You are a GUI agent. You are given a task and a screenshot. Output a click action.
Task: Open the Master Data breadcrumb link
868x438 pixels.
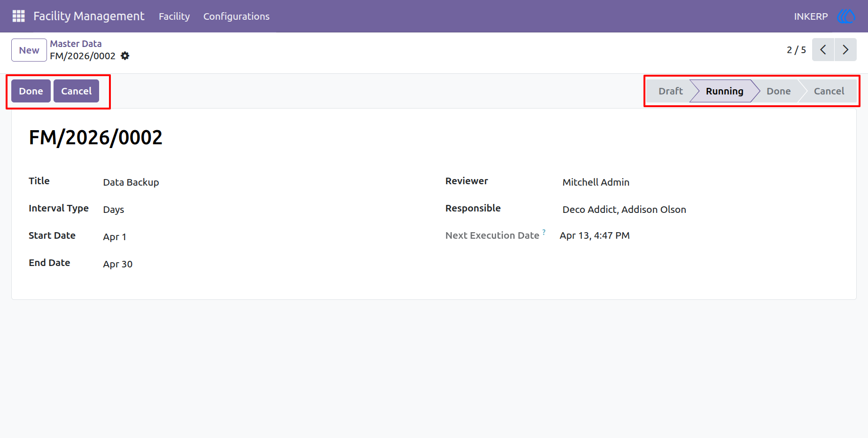[x=76, y=44]
